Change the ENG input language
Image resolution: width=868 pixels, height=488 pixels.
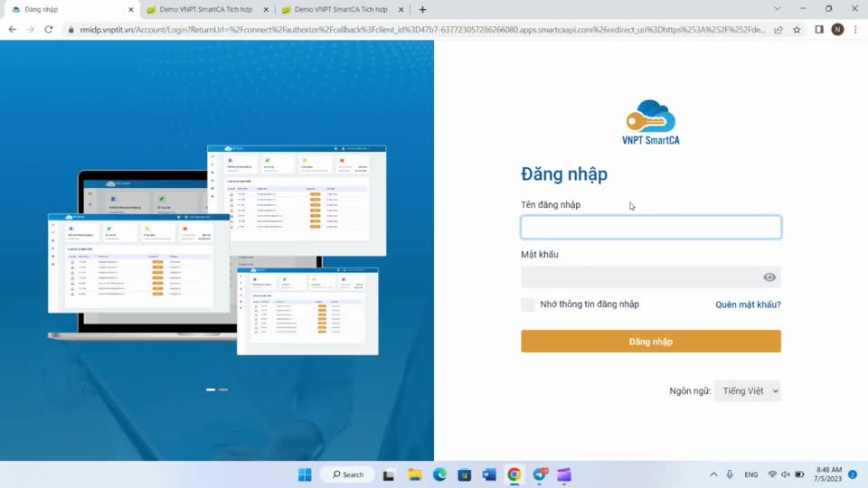tap(751, 474)
